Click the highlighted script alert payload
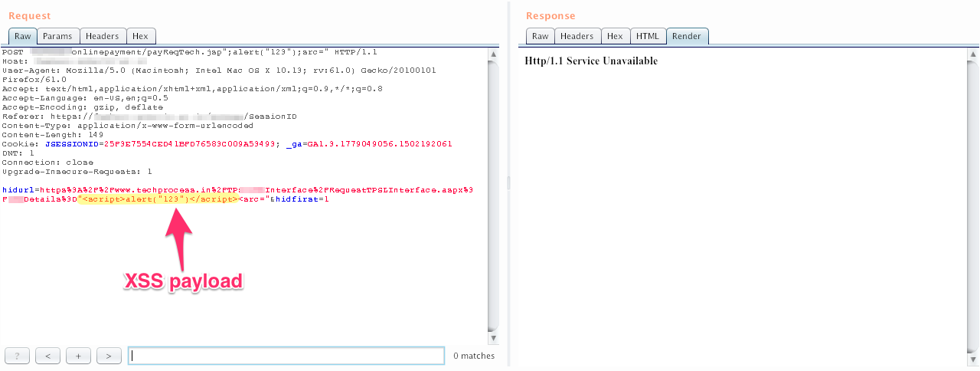Image resolution: width=980 pixels, height=371 pixels. click(157, 199)
